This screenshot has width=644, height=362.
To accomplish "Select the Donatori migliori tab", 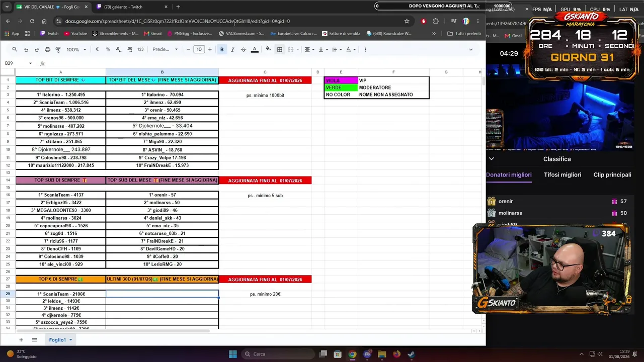I will point(509,175).
